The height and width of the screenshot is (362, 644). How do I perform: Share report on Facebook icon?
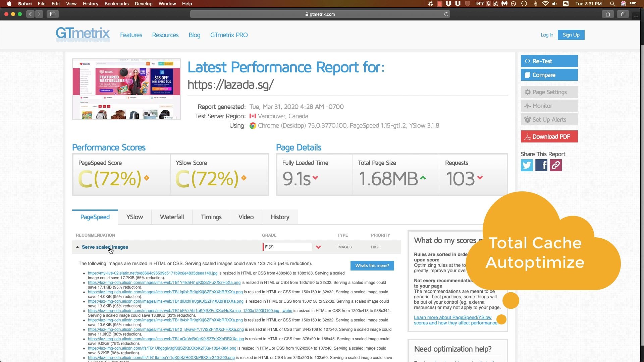pos(541,165)
